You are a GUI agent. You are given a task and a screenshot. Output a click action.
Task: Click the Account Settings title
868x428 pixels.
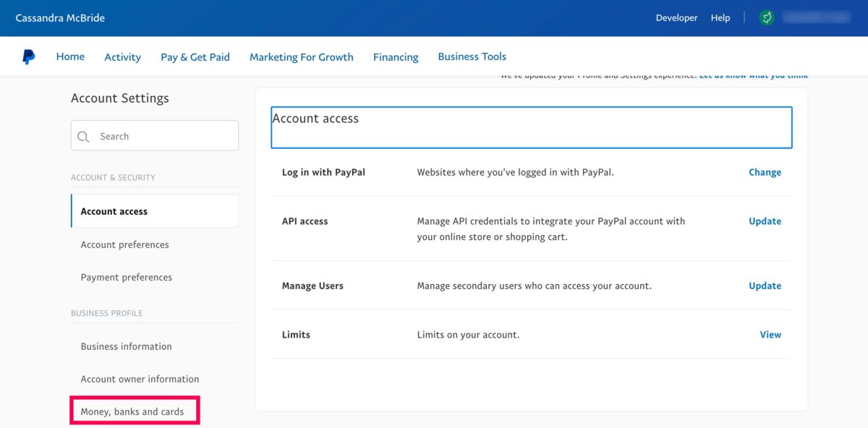coord(120,98)
